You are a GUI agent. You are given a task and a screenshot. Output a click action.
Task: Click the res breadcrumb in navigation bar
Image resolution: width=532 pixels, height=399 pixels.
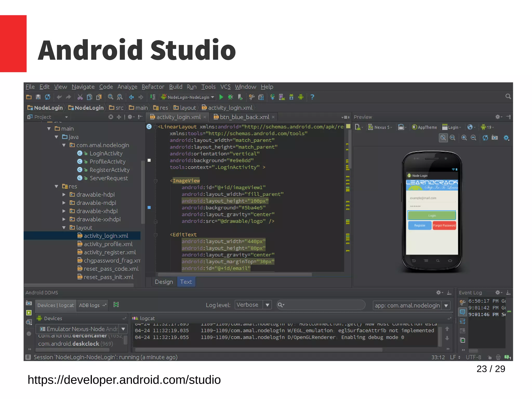[161, 108]
